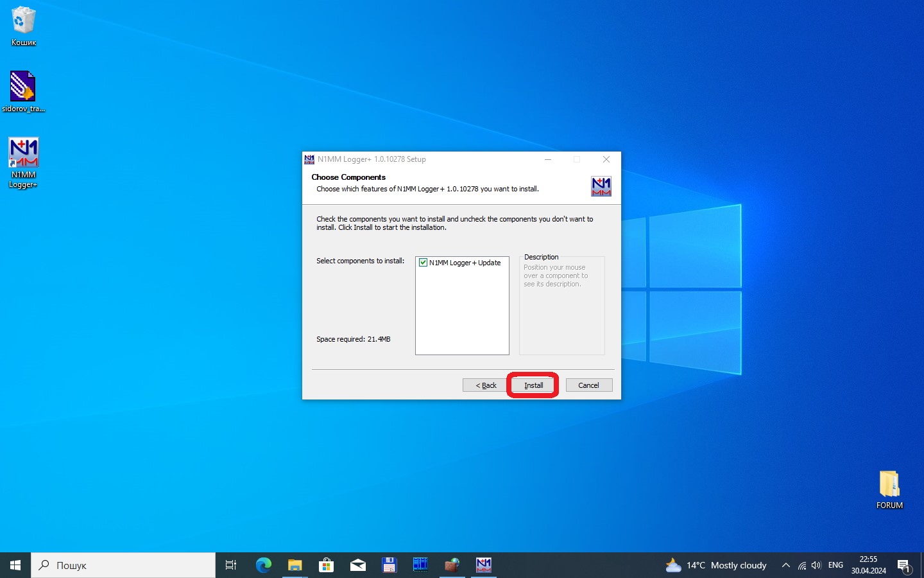The image size is (924, 578).
Task: Click the floppy disk taskbar icon
Action: tap(389, 565)
